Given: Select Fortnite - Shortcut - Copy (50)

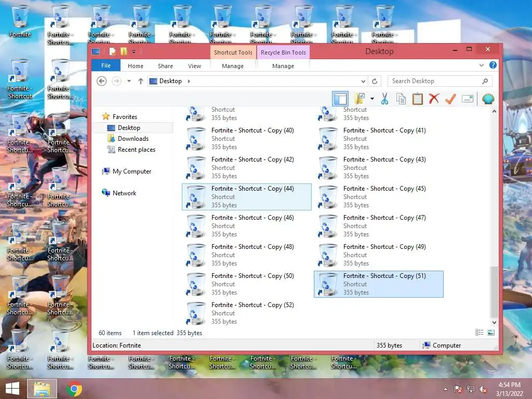Looking at the screenshot, I should (x=247, y=284).
